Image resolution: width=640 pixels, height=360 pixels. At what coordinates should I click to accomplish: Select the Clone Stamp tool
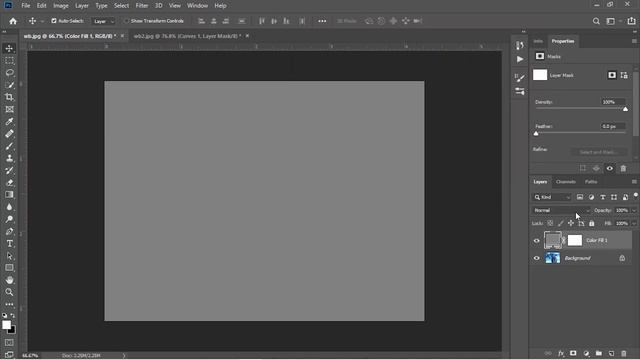[x=9, y=158]
